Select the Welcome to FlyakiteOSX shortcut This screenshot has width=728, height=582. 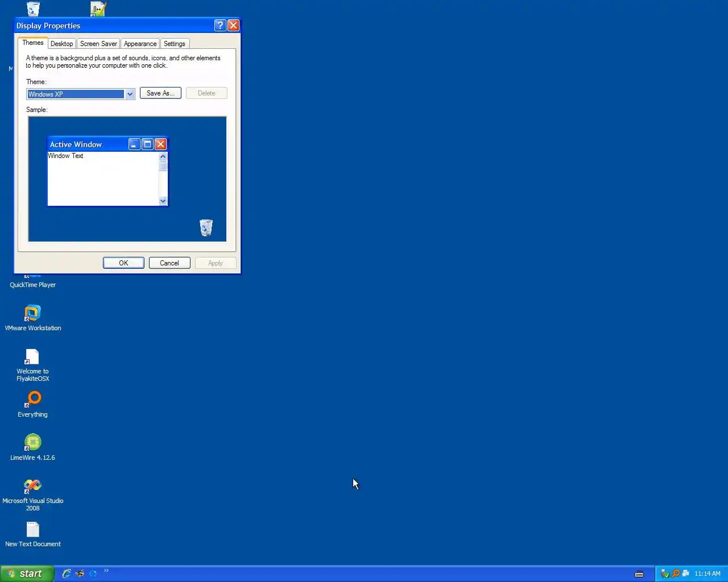[32, 356]
